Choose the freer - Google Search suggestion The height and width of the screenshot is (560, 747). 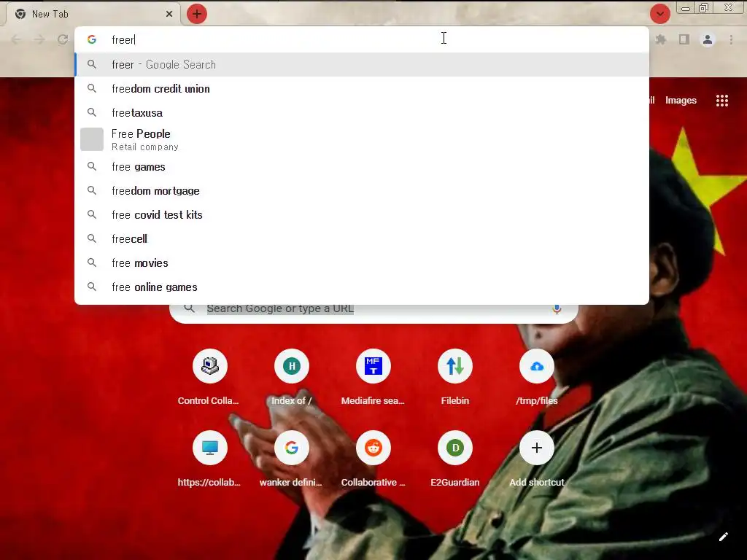click(x=362, y=64)
